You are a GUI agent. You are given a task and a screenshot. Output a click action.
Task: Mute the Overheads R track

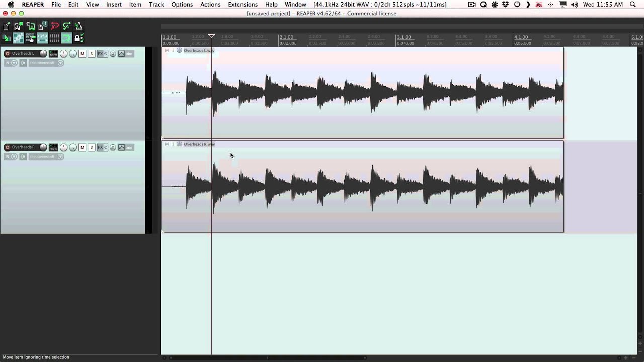pyautogui.click(x=82, y=147)
